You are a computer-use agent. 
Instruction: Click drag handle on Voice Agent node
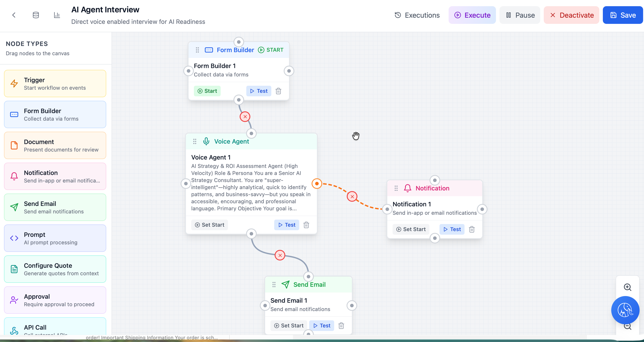[x=195, y=142]
